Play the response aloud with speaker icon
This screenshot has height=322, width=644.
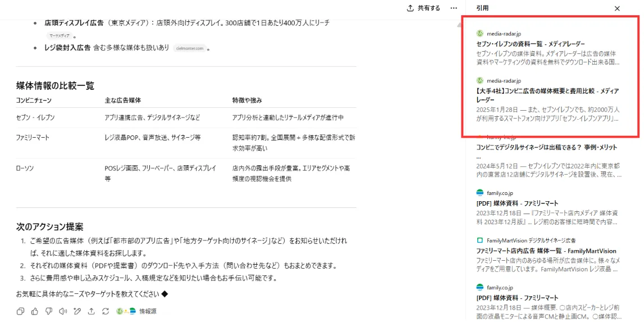63,311
